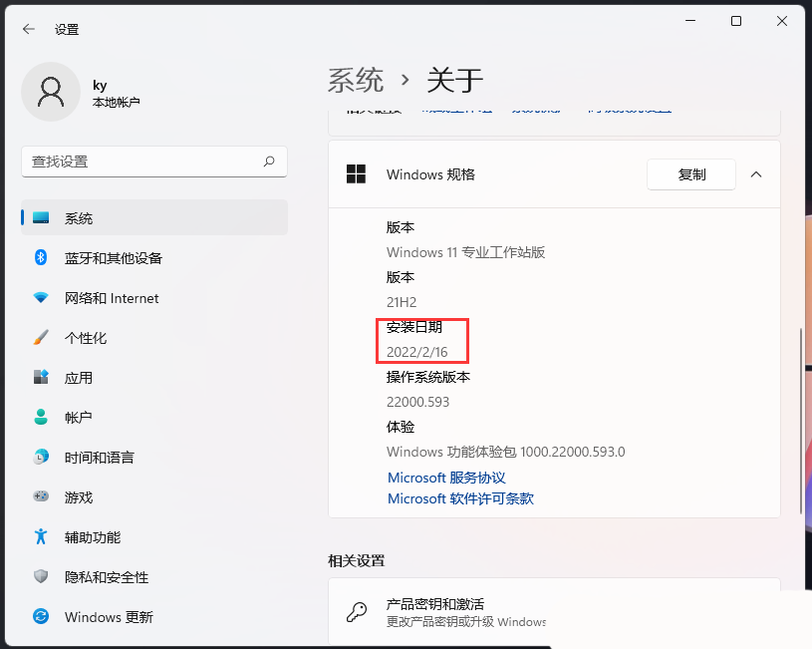812x649 pixels.
Task: Click the 查找设置 search box
Action: tap(154, 162)
